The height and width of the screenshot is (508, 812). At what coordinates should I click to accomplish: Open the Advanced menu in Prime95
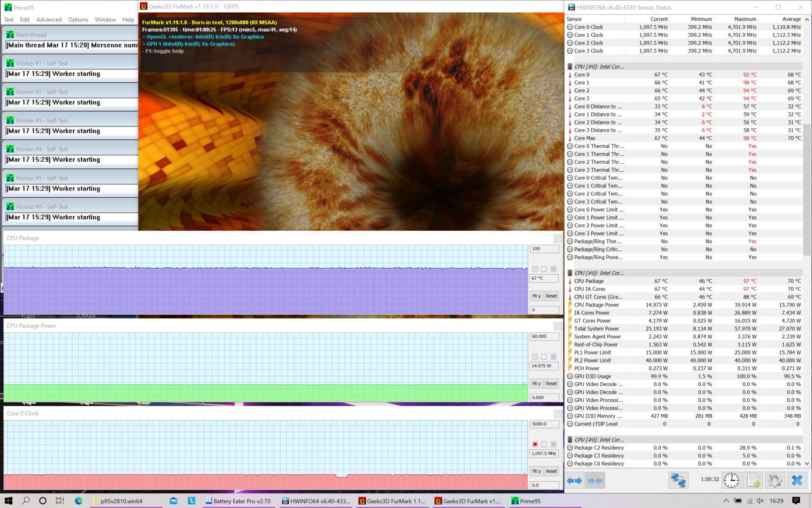pos(49,19)
